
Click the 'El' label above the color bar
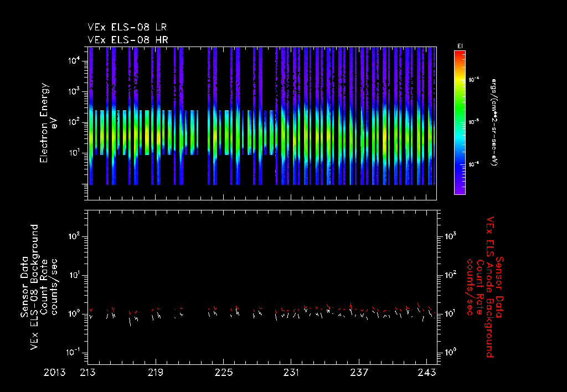tap(460, 47)
